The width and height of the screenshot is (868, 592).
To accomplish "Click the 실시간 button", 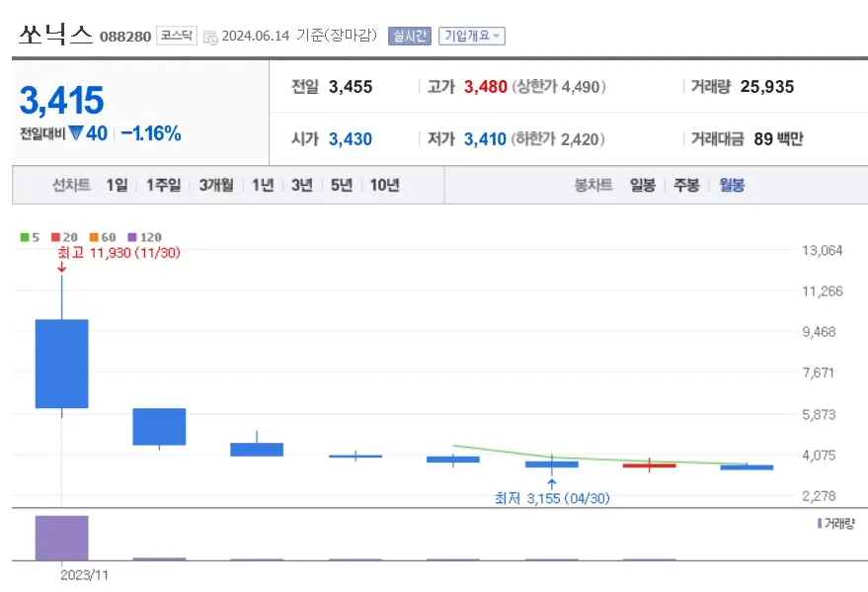I will (410, 36).
